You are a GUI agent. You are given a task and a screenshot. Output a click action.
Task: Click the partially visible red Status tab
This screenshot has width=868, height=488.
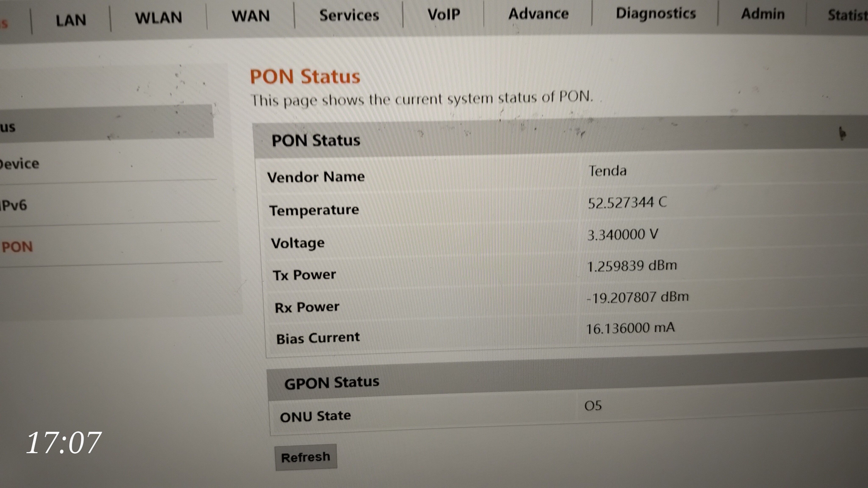click(x=4, y=24)
